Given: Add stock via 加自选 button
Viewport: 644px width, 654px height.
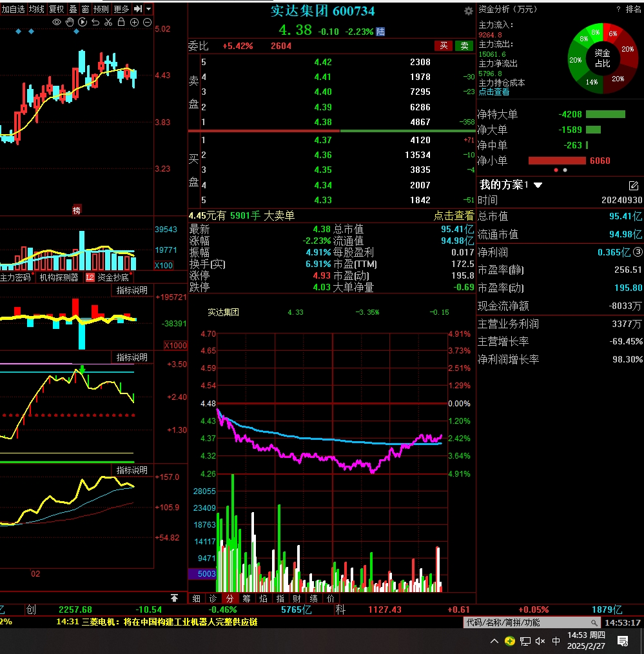Looking at the screenshot, I should click(x=13, y=9).
